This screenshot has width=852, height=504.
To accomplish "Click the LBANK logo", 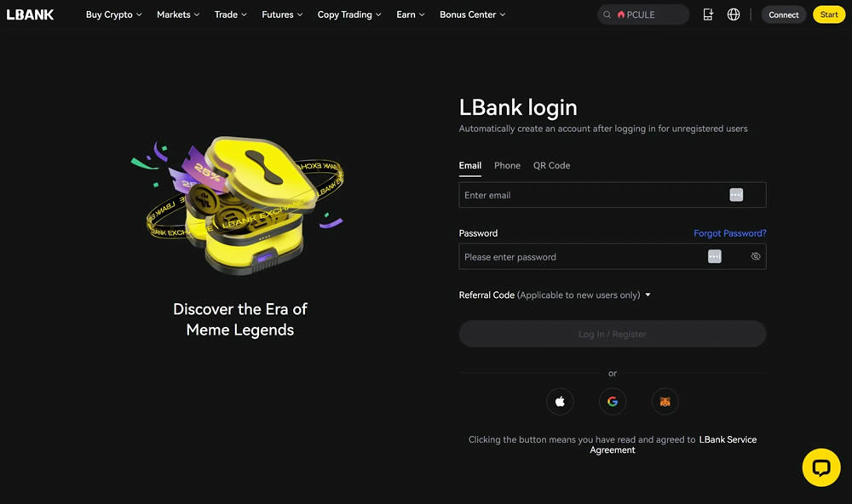I will pyautogui.click(x=31, y=14).
